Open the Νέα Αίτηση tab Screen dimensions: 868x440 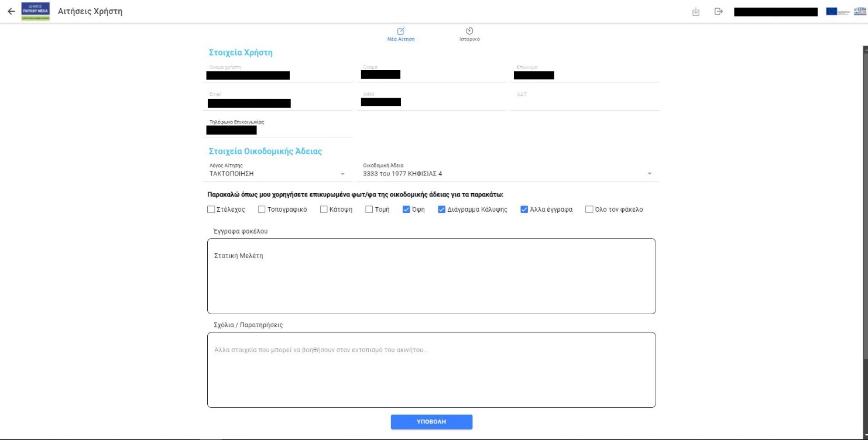pos(402,35)
